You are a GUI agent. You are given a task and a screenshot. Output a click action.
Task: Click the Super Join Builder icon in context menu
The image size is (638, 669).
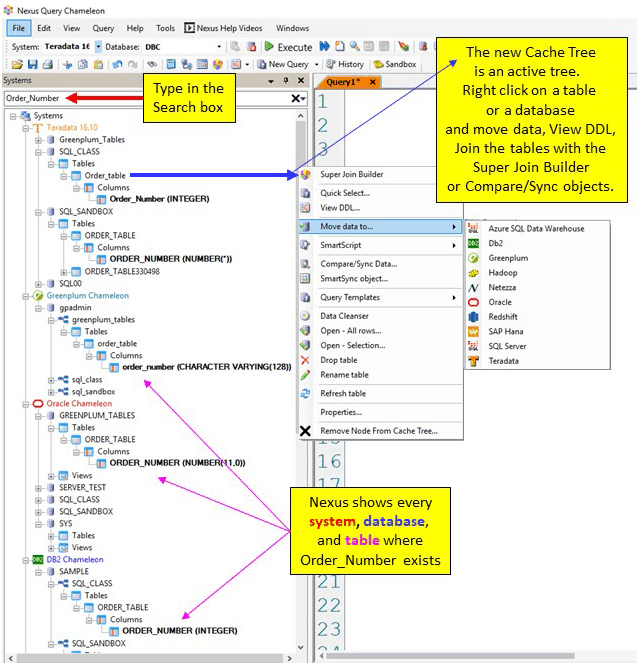point(306,175)
